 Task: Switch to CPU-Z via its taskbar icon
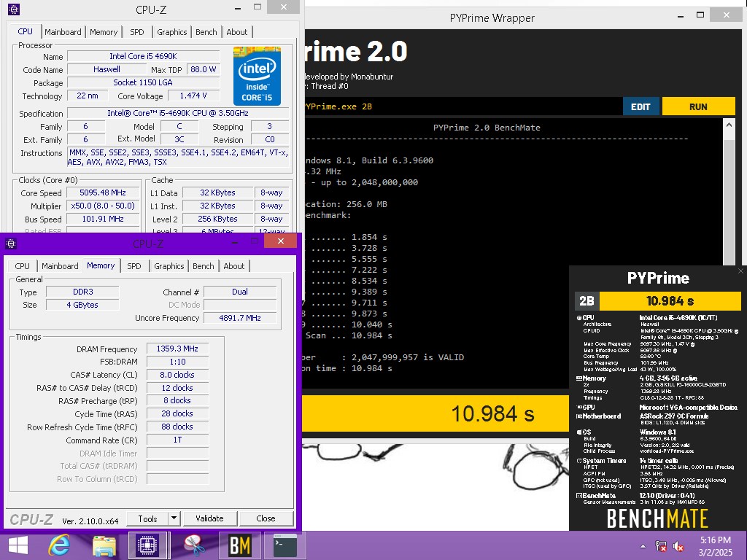coord(147,545)
